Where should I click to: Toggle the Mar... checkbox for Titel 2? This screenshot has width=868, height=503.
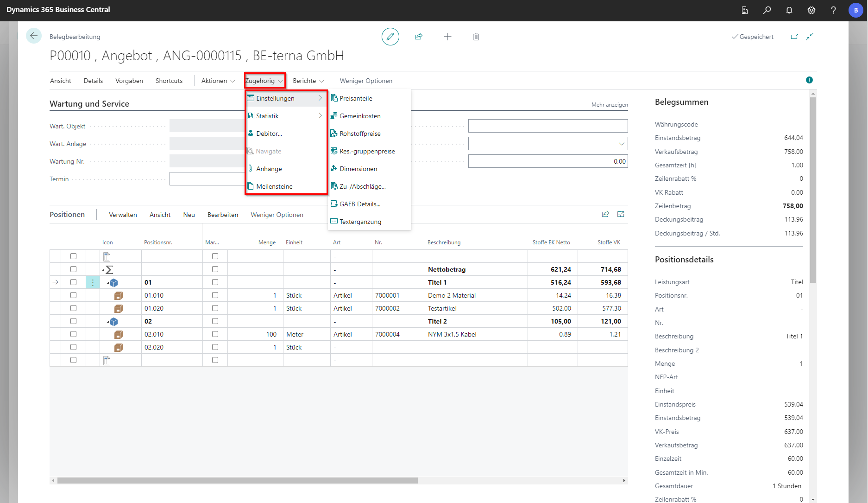215,321
